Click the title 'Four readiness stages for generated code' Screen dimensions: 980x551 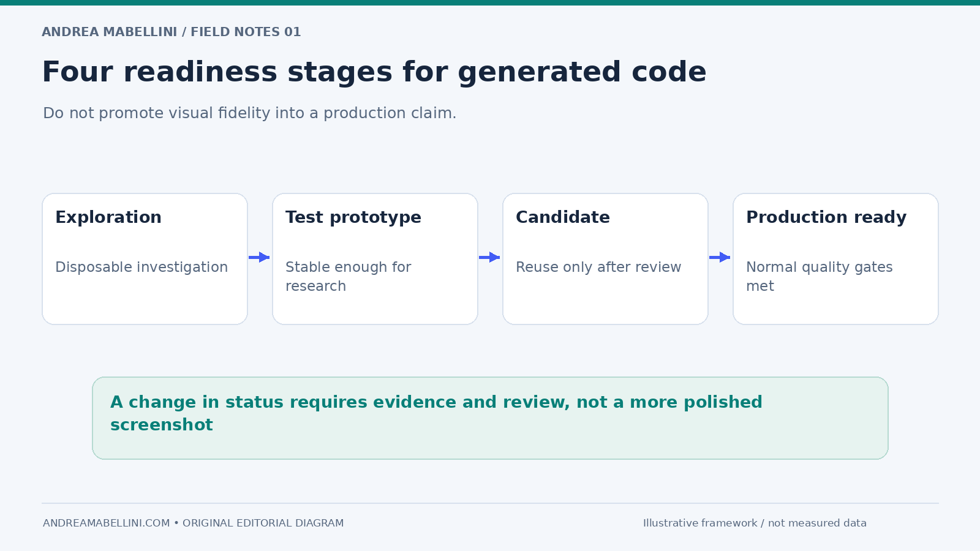374,72
